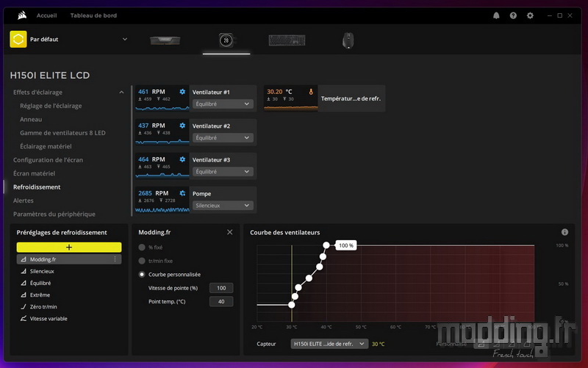This screenshot has height=368, width=588.
Task: Open Ventilateur #3 Équilibré preset dropdown
Action: point(223,171)
